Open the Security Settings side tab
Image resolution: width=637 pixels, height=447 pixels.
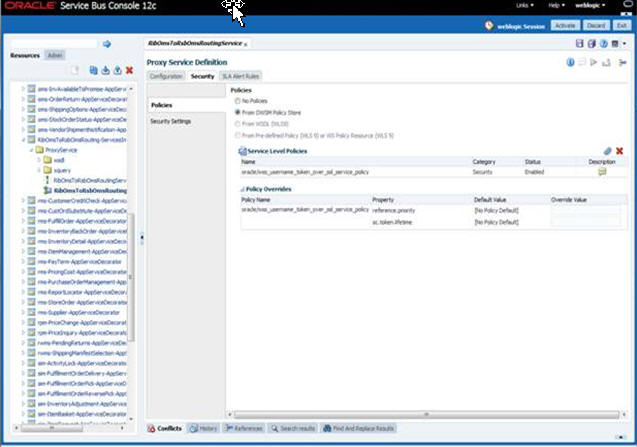pos(171,121)
